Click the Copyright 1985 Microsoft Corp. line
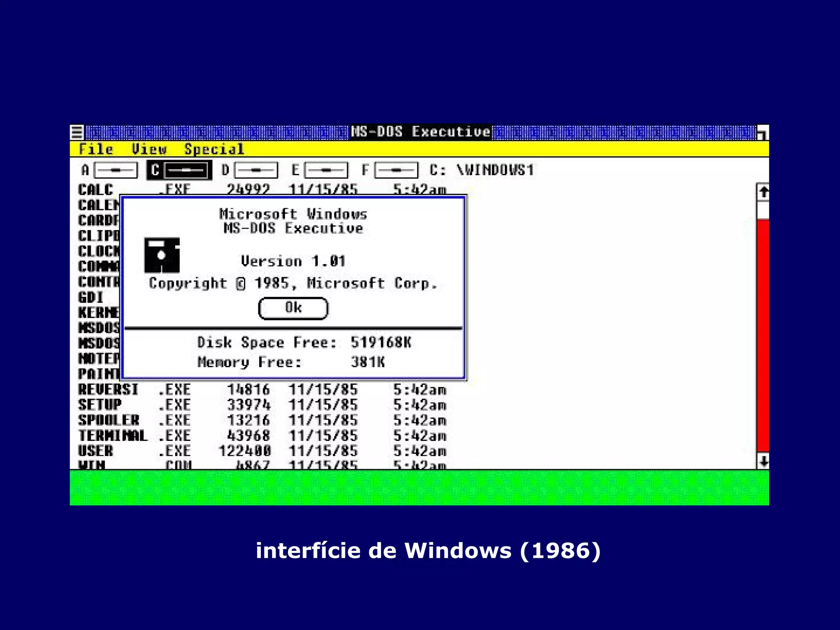 (293, 283)
